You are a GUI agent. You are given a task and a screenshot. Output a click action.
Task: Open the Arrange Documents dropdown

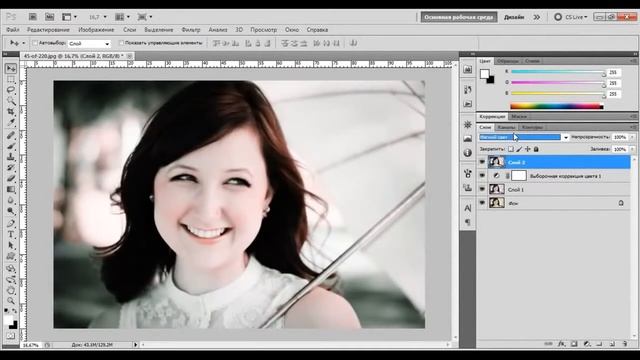click(122, 17)
